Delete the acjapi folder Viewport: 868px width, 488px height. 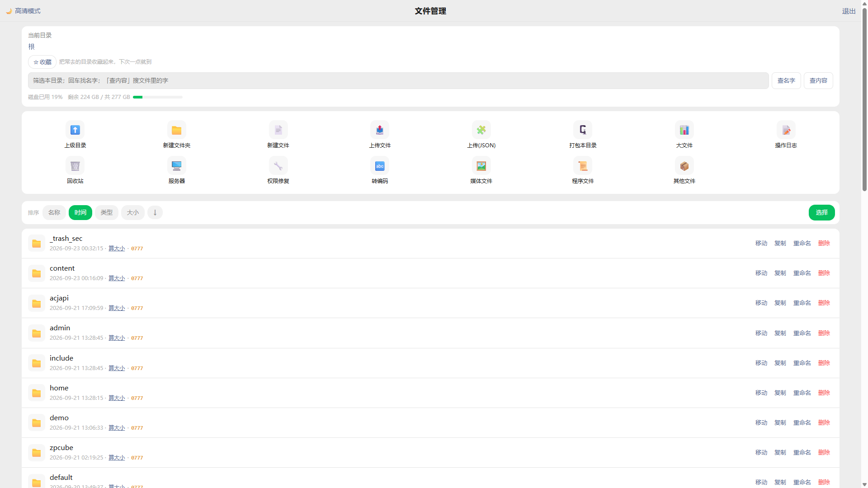tap(824, 303)
